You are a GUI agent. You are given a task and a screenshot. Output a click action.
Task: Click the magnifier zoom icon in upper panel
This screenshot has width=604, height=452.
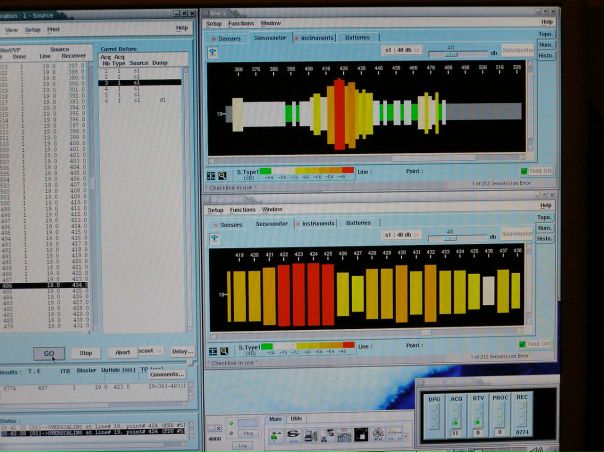pyautogui.click(x=224, y=174)
